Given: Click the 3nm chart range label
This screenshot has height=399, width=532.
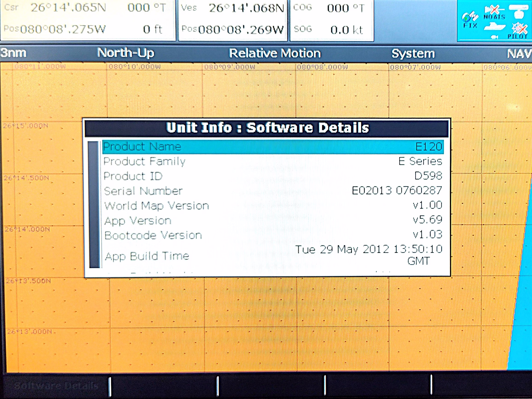Looking at the screenshot, I should pyautogui.click(x=13, y=53).
